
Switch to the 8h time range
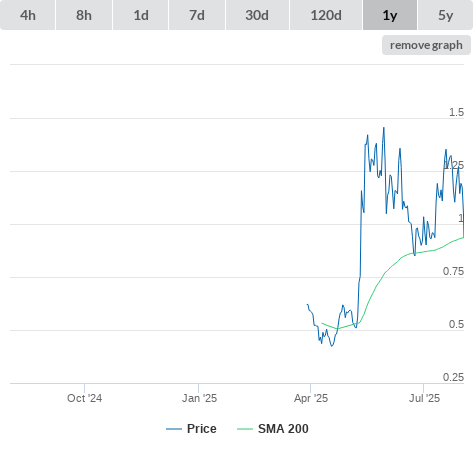pyautogui.click(x=84, y=15)
